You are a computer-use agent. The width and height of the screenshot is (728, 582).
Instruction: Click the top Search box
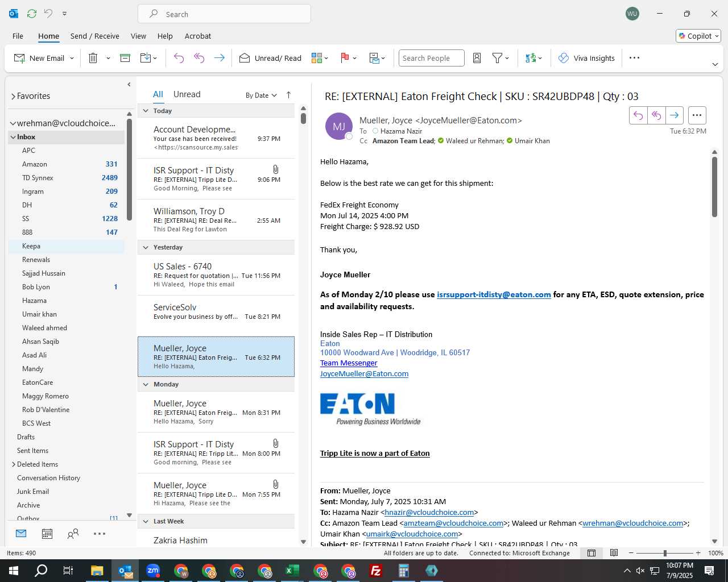click(x=224, y=14)
